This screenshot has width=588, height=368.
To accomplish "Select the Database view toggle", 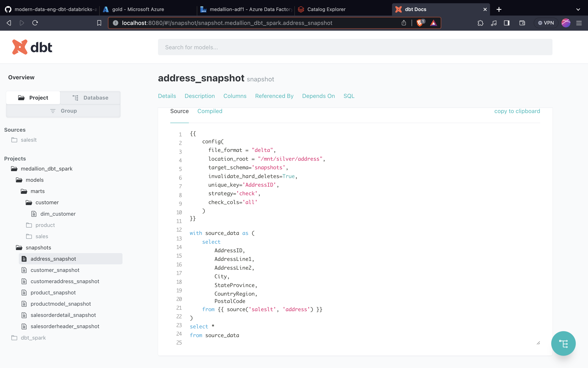I will (x=90, y=98).
